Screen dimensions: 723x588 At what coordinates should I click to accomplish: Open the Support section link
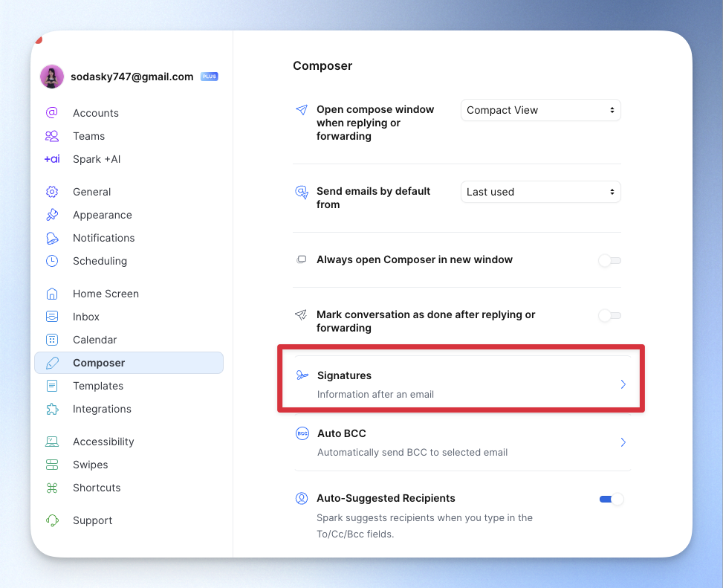point(92,520)
